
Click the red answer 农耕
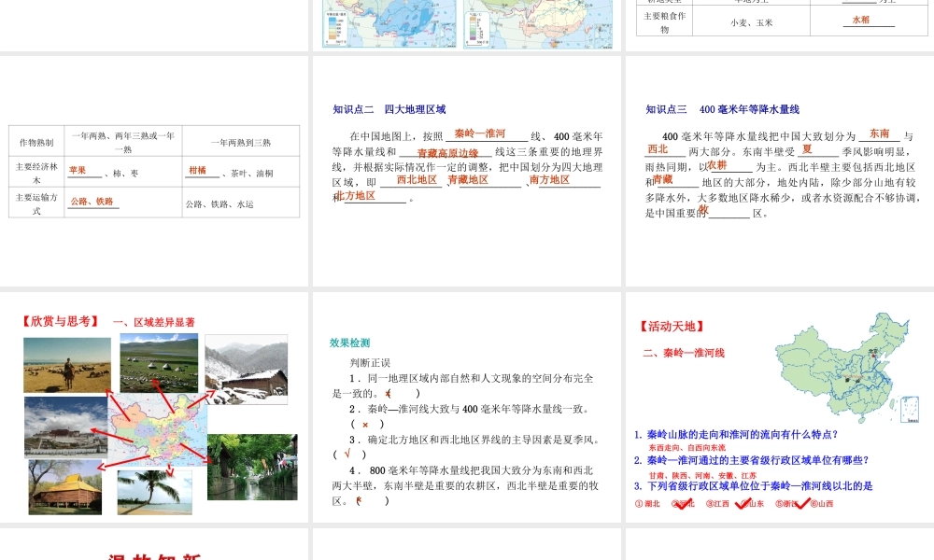(x=717, y=165)
